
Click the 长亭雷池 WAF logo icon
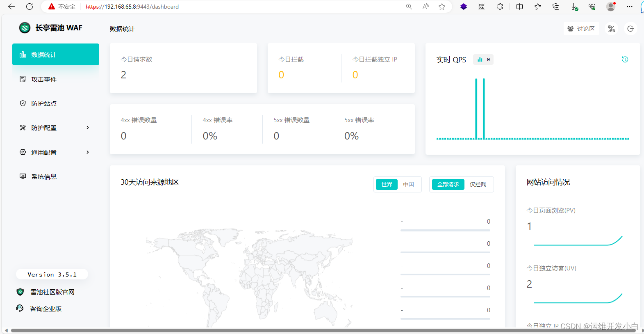25,28
